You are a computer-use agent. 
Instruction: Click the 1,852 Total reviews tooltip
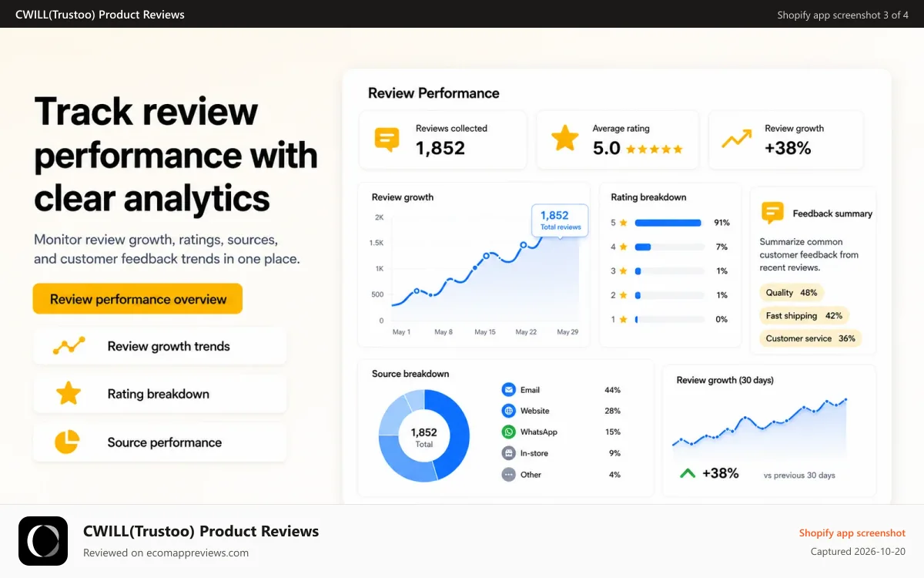coord(560,220)
